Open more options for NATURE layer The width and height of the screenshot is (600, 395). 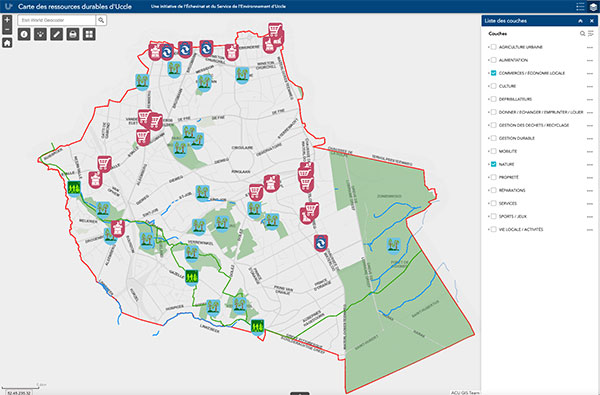(590, 165)
